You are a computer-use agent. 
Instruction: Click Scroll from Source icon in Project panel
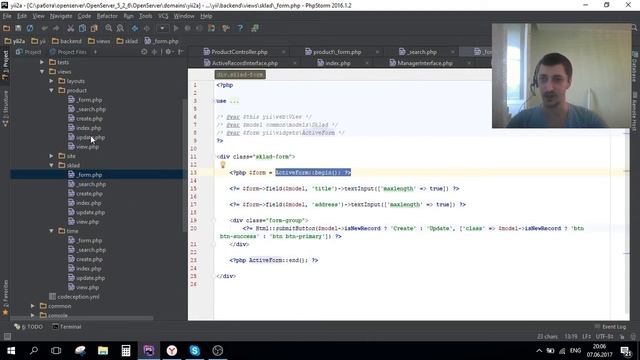144,52
